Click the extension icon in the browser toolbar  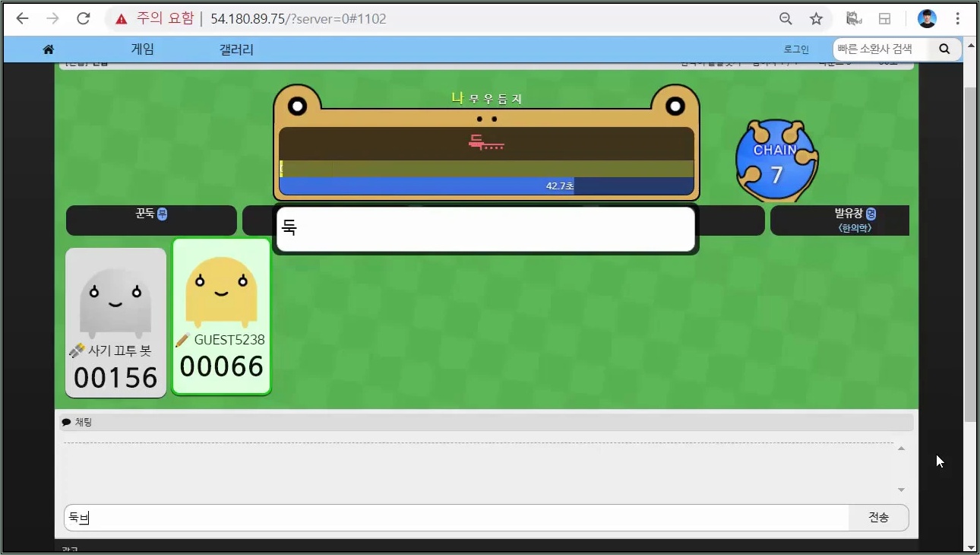[853, 19]
